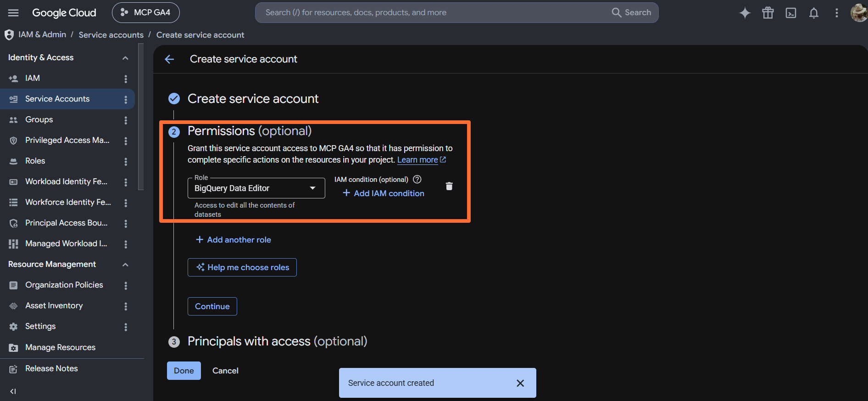Dismiss the Service account created notification
Screen dimensions: 868x401
[520, 383]
